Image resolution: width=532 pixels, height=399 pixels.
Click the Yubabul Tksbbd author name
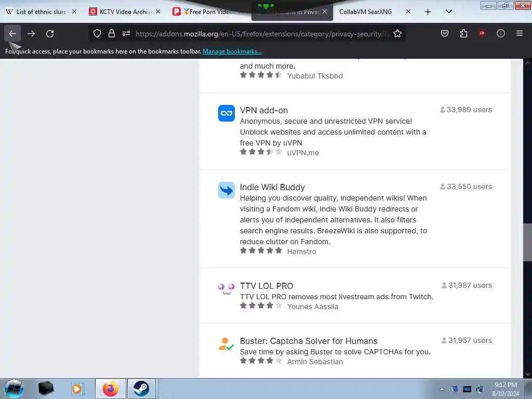315,76
